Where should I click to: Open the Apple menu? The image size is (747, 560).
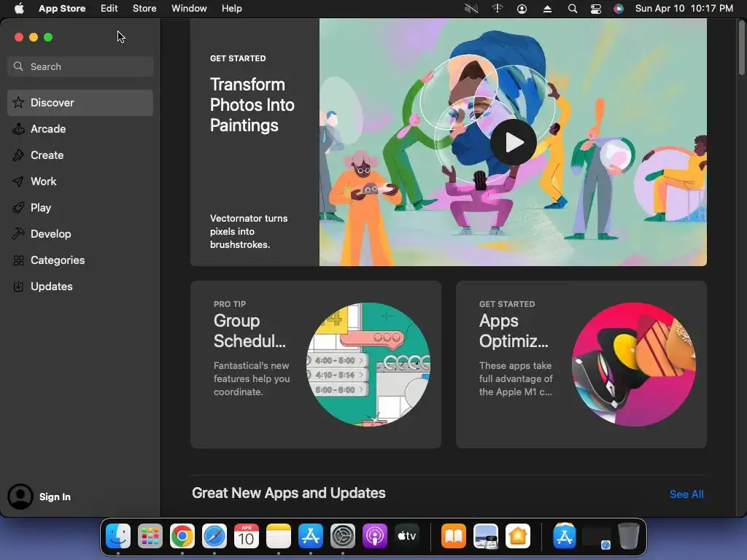(19, 8)
